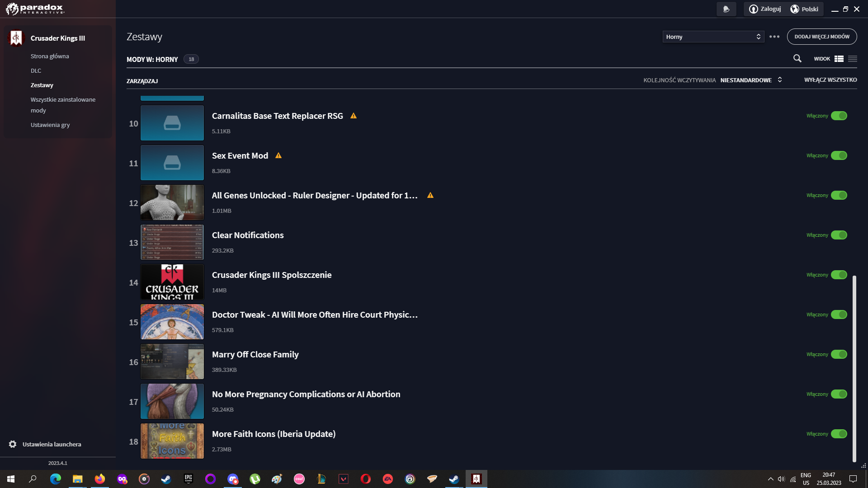Click the search magnifier icon above mod list
The width and height of the screenshot is (868, 488).
tap(797, 59)
